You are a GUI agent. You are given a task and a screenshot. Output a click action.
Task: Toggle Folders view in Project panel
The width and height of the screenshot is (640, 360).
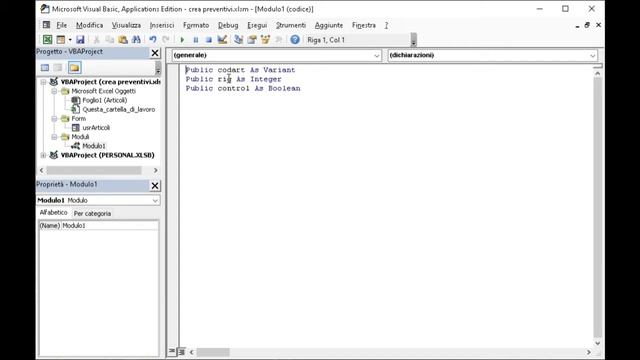(x=74, y=68)
